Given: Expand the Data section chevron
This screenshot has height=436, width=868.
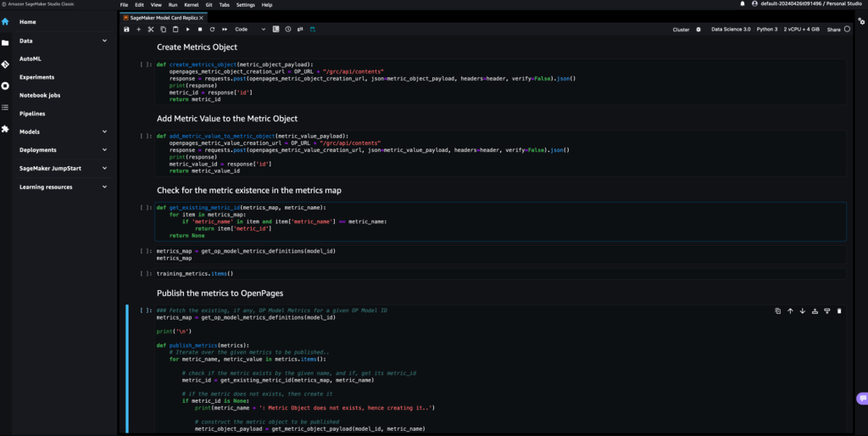Looking at the screenshot, I should (104, 41).
